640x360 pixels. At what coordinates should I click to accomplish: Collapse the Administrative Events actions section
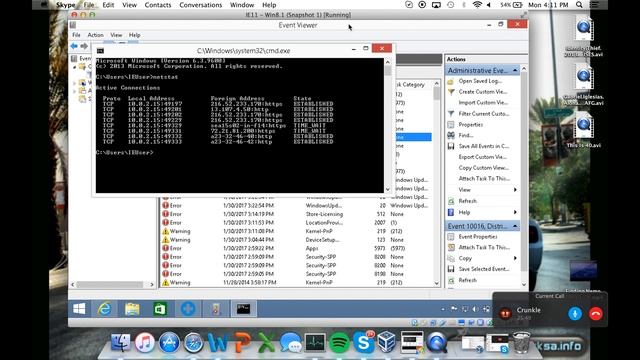[x=515, y=70]
